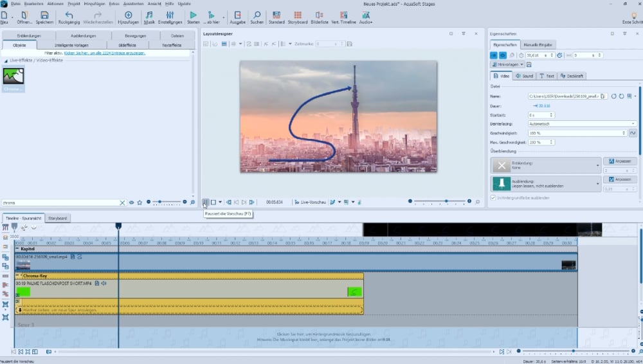
Task: Pause the preview in Layoutdesigner
Action: click(205, 202)
